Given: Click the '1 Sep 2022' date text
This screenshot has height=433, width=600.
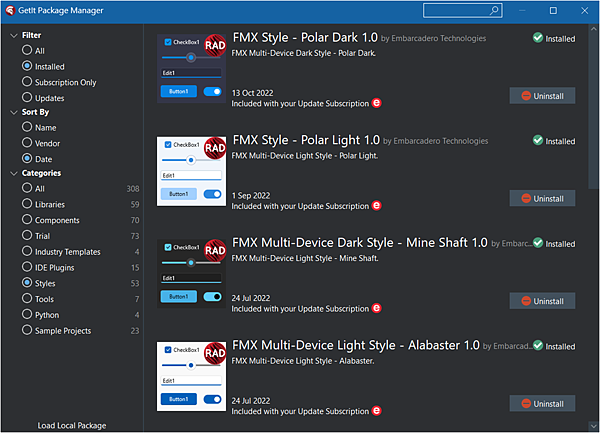Looking at the screenshot, I should click(x=251, y=195).
